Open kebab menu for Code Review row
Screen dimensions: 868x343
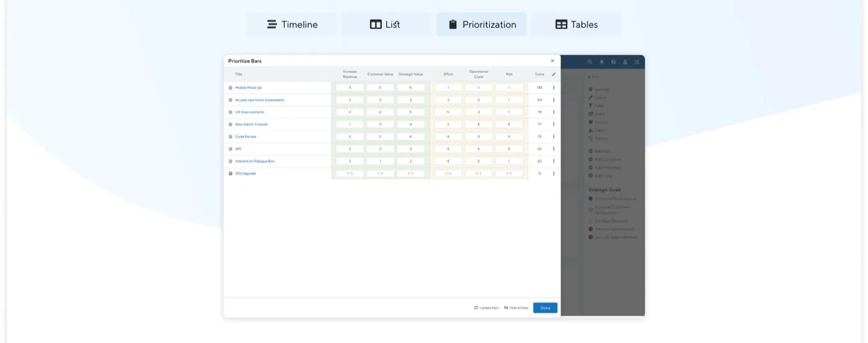coord(554,136)
